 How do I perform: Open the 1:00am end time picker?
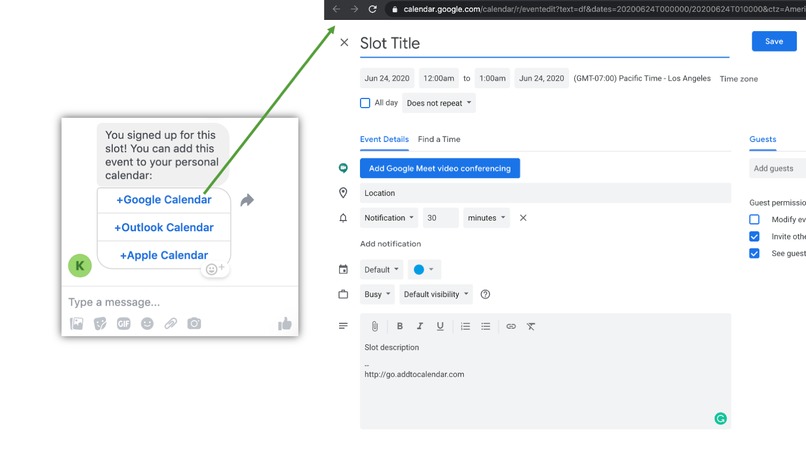492,78
